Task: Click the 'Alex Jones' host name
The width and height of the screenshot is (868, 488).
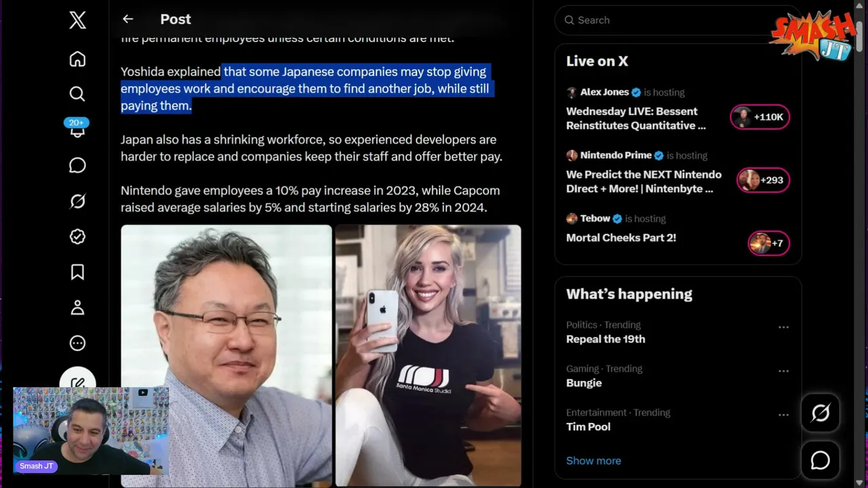Action: [x=605, y=92]
